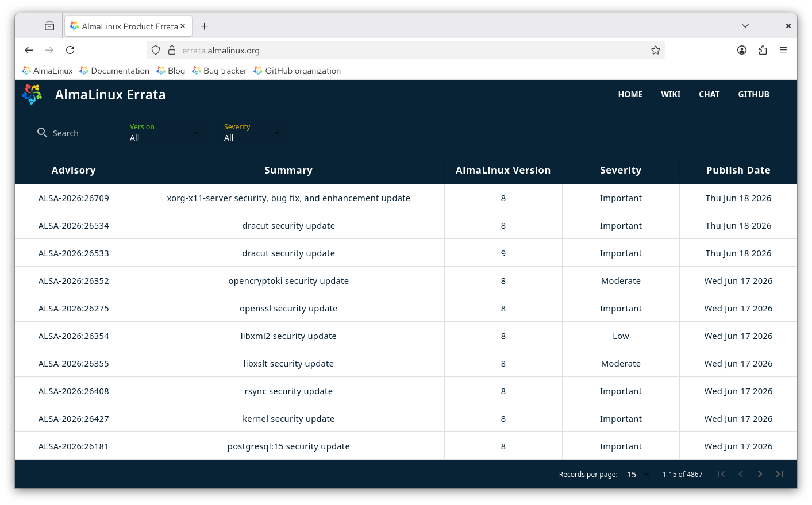Click the AlmaLinux Errata logo
The height and width of the screenshot is (505, 812).
32,94
